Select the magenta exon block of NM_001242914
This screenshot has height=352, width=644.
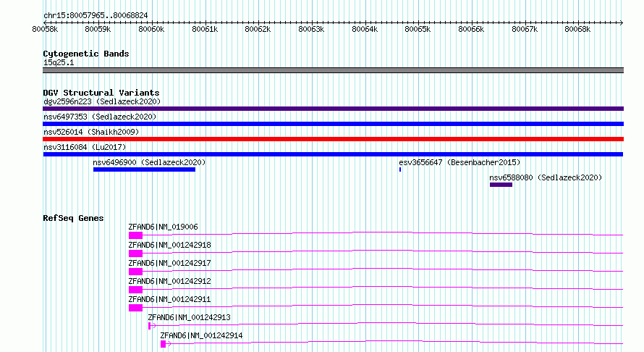click(x=163, y=344)
